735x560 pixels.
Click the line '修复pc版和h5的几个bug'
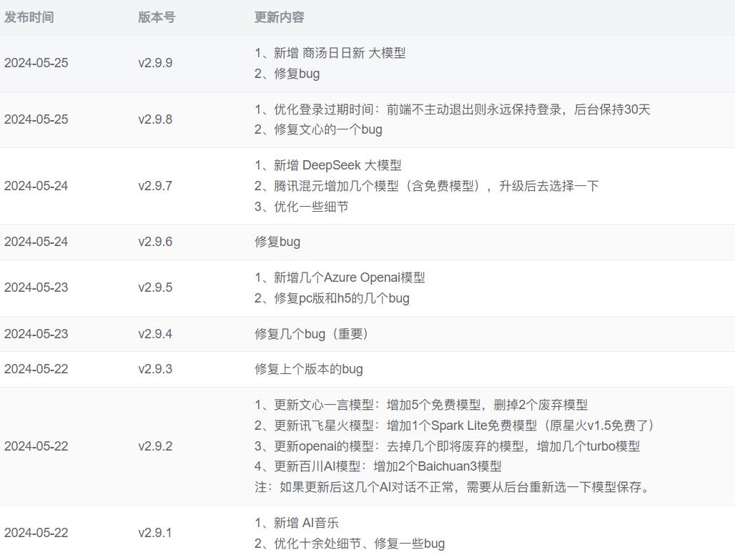click(x=332, y=298)
